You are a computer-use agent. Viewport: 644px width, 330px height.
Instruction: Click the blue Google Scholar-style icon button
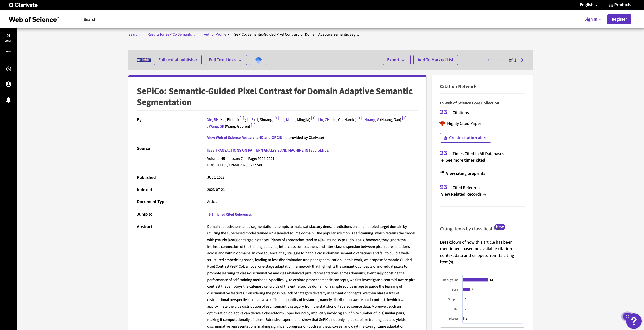tap(258, 60)
